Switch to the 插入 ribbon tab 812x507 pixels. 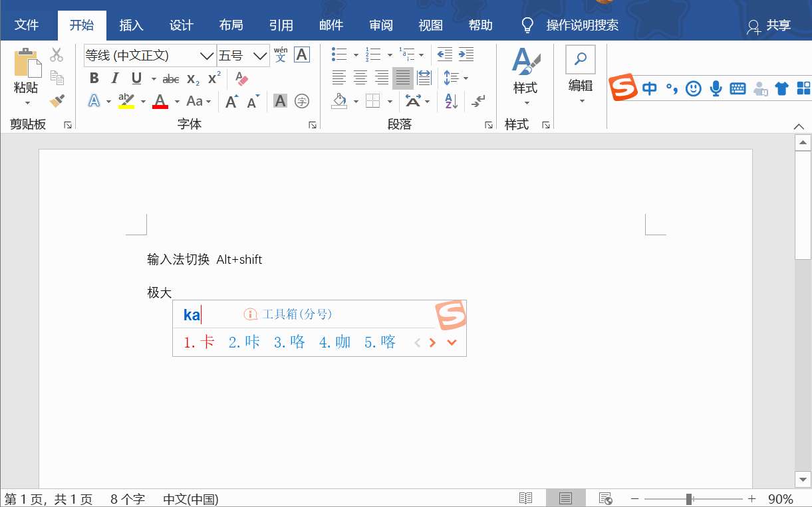(131, 25)
